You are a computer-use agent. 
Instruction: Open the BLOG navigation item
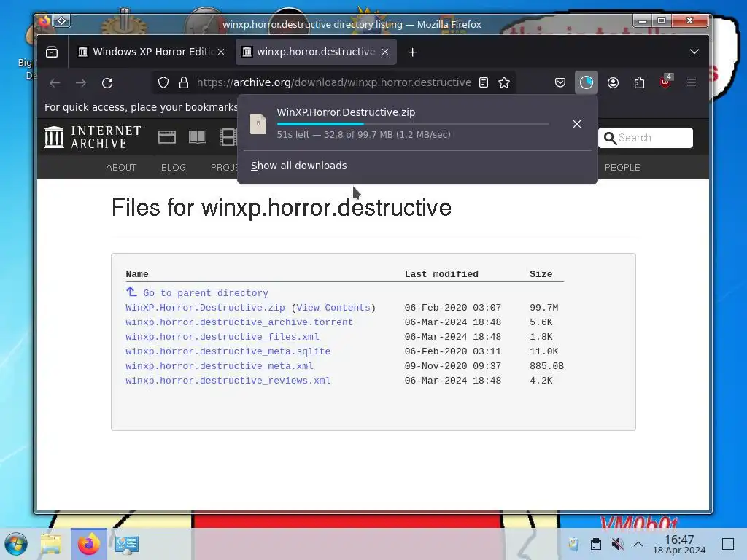[174, 168]
